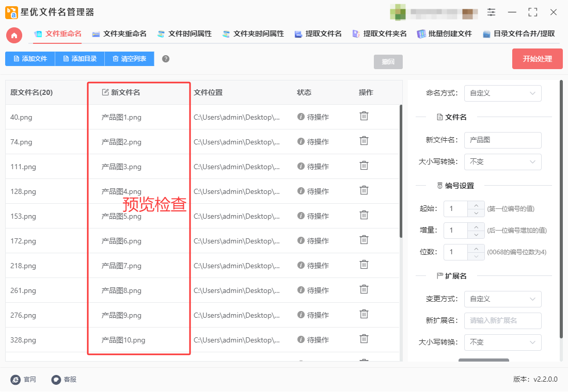Click the file list vertical scrollbar

[401, 171]
